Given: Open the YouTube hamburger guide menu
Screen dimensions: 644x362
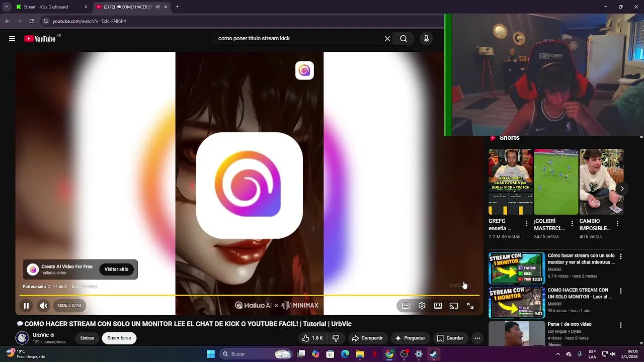Looking at the screenshot, I should [x=12, y=39].
